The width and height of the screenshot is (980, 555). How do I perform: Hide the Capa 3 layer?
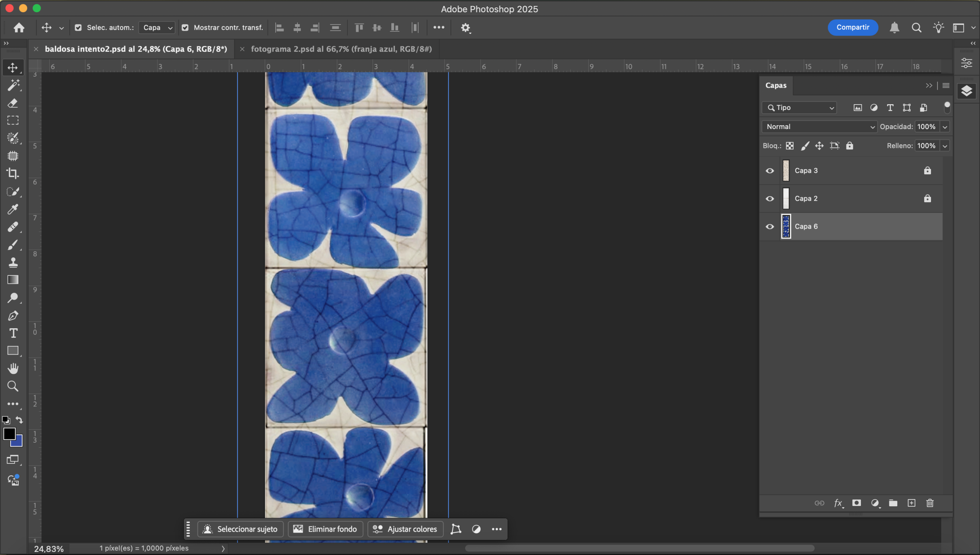tap(770, 171)
